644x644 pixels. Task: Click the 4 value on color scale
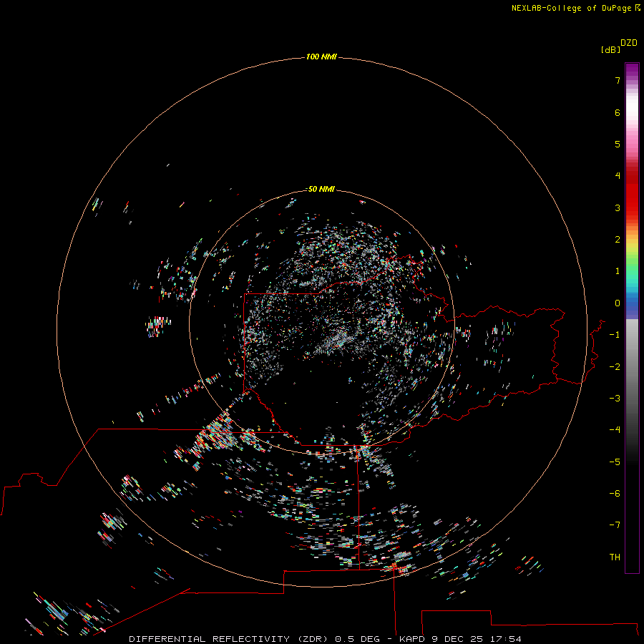pos(618,175)
